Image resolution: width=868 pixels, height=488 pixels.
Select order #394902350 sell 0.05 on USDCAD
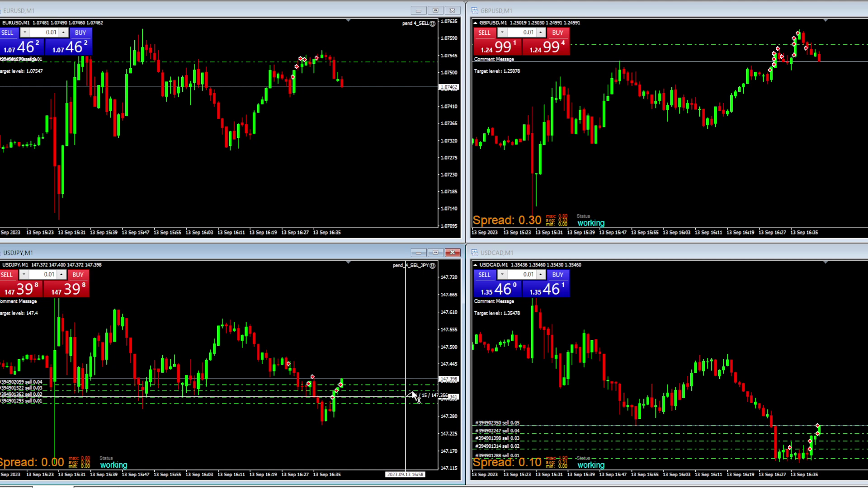coord(497,423)
